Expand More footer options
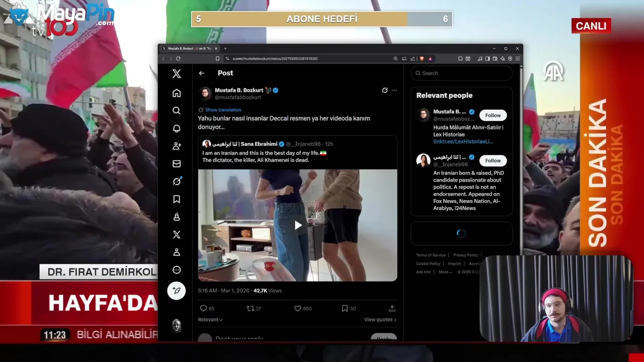Screen dimensions: 644x362 coord(445,272)
